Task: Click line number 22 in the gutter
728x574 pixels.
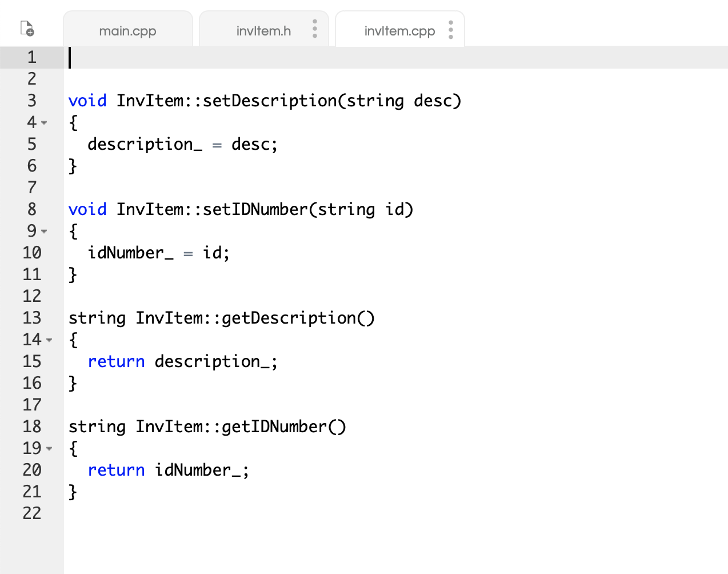Action: point(32,513)
